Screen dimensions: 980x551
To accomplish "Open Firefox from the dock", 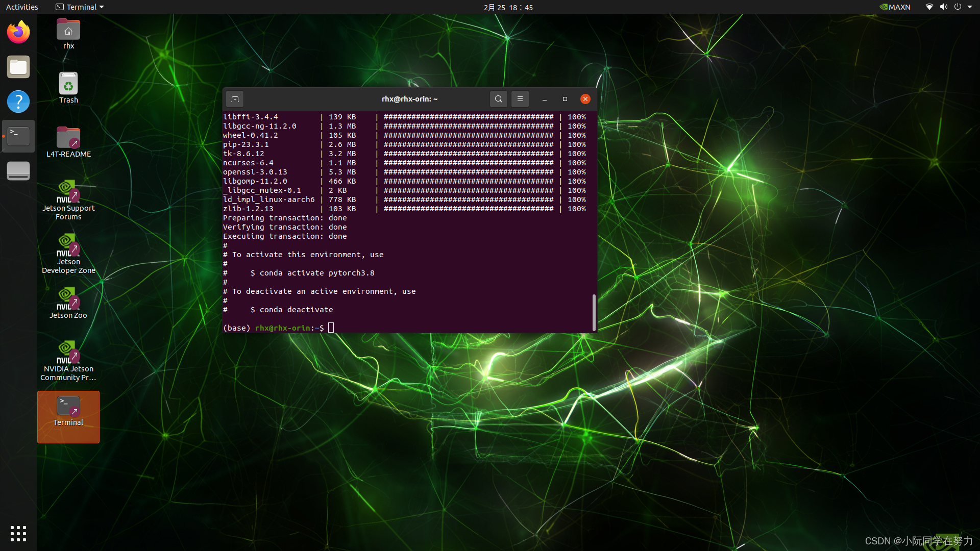I will coord(18,32).
